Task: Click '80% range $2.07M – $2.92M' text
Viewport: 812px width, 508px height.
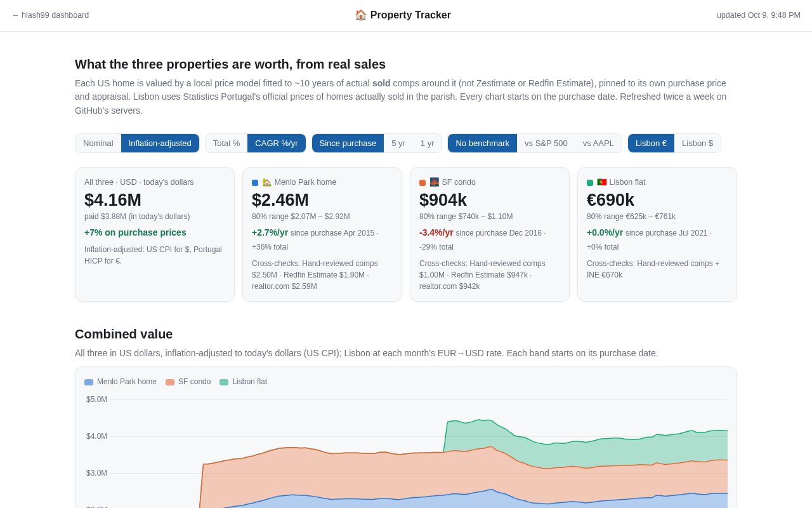Action: pos(301,217)
